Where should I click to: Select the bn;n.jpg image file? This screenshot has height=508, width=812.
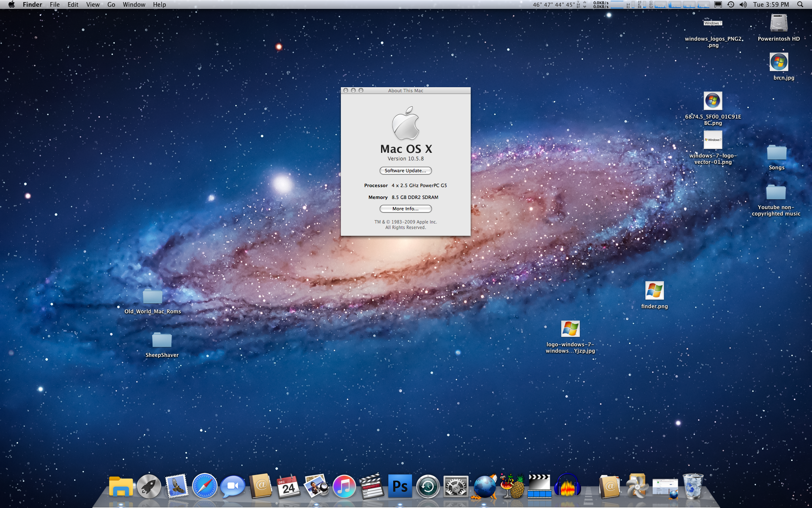click(779, 62)
